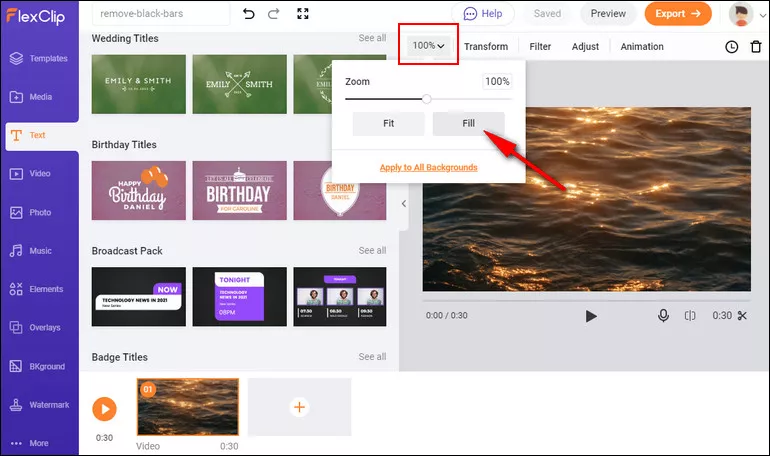Open the Overlays sidebar section
The image size is (770, 456).
(35, 327)
